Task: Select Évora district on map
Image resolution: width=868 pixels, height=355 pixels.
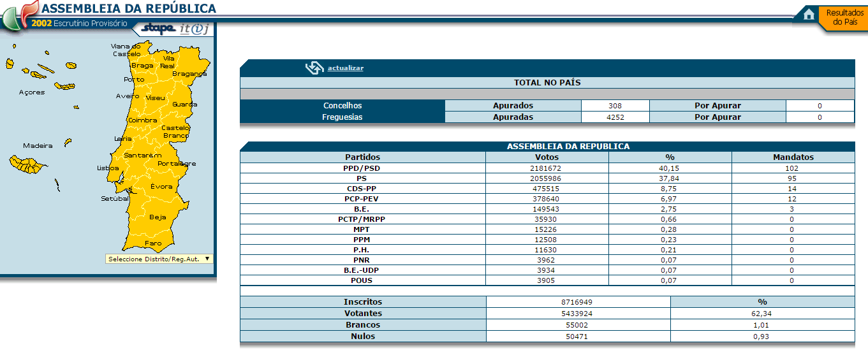Action: pos(161,187)
